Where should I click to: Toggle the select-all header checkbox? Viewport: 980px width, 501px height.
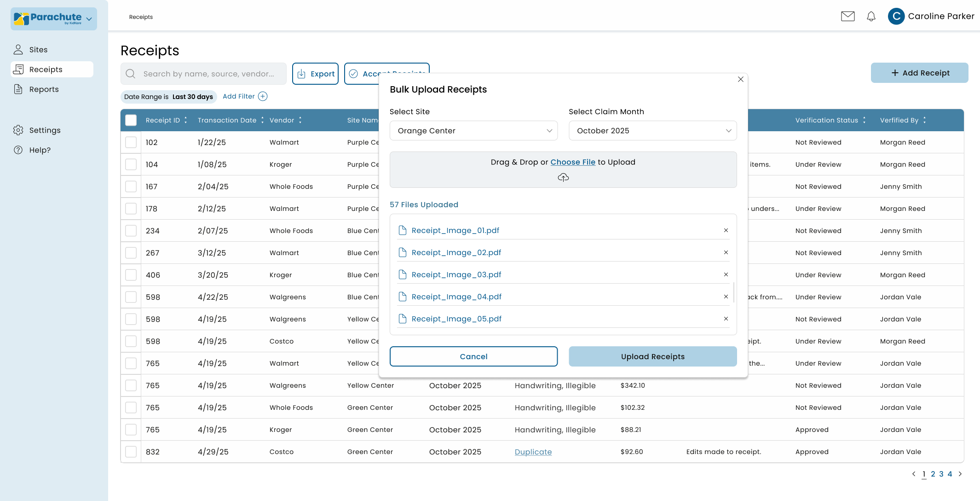(x=131, y=120)
